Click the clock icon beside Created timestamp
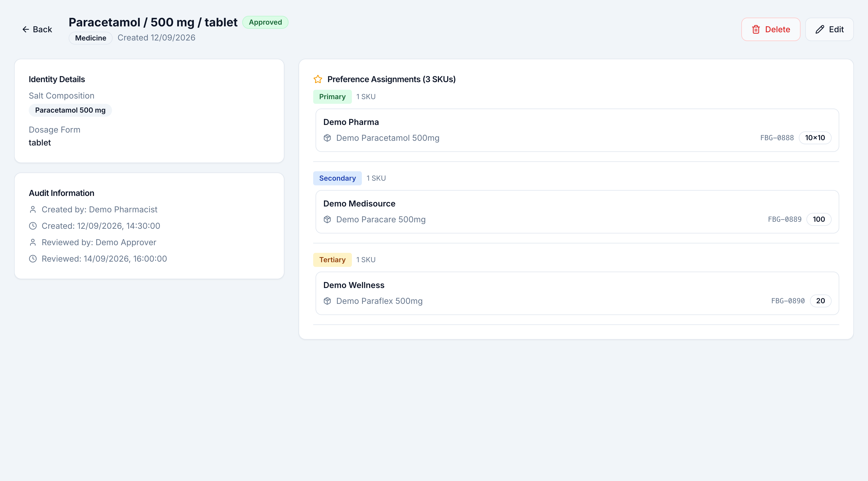Screen dimensions: 868x481 click(33, 226)
